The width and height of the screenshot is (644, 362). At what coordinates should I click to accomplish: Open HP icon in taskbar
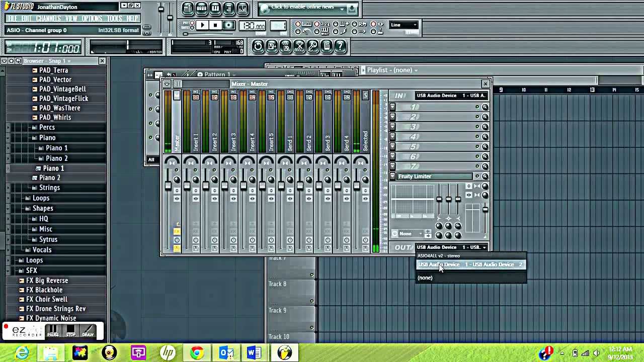coord(168,352)
